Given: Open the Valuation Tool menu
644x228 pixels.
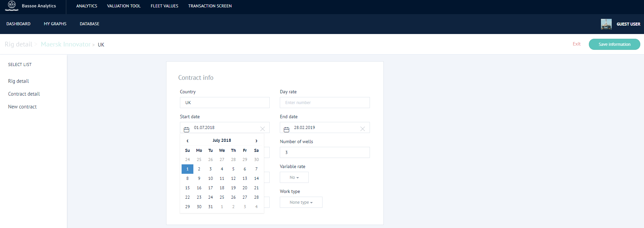Looking at the screenshot, I should point(124,6).
